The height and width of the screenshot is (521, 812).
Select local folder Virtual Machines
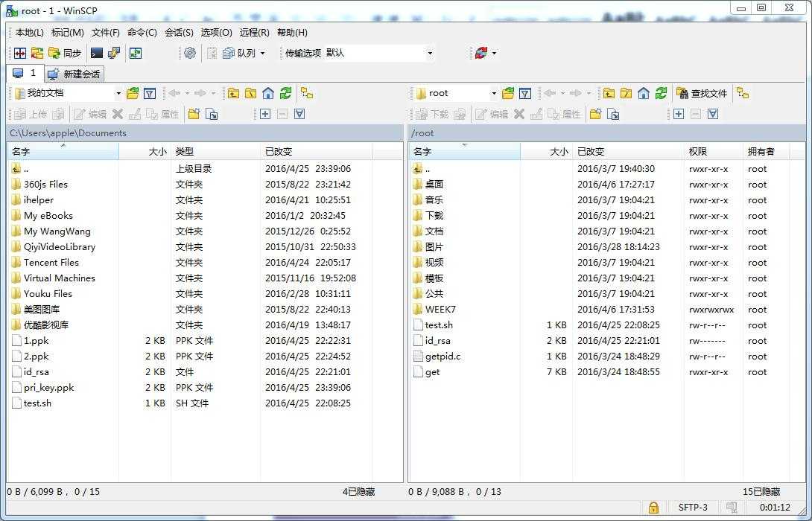(x=60, y=278)
